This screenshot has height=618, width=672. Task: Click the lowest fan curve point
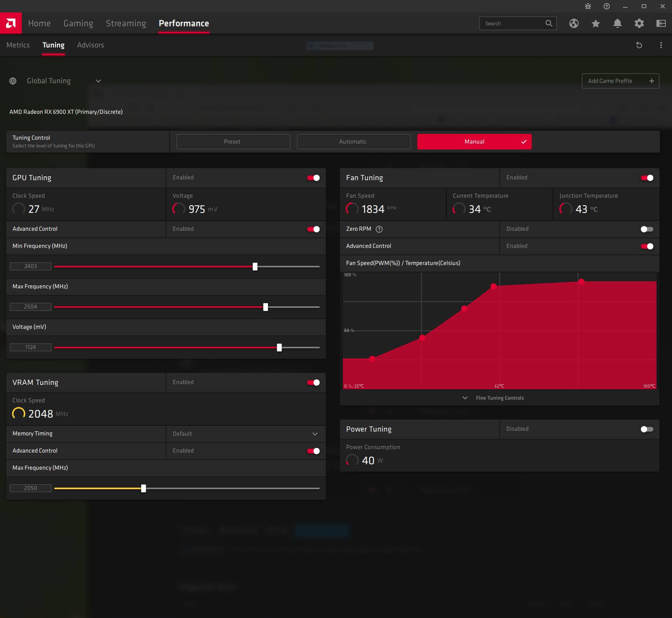click(372, 358)
